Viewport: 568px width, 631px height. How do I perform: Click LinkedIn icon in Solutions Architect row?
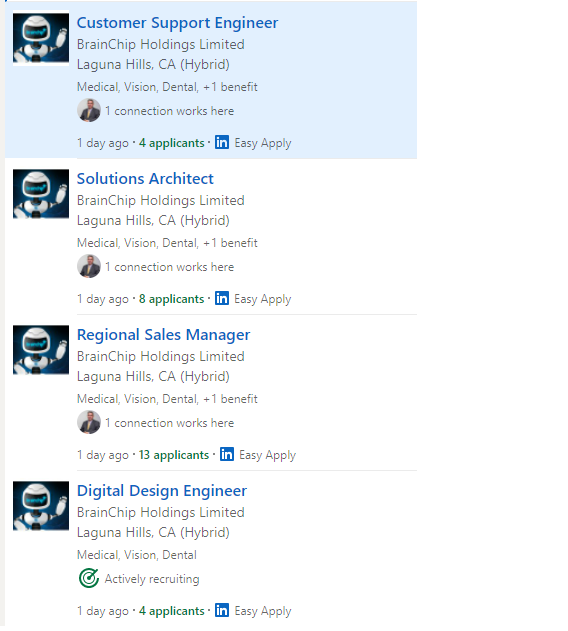(222, 298)
